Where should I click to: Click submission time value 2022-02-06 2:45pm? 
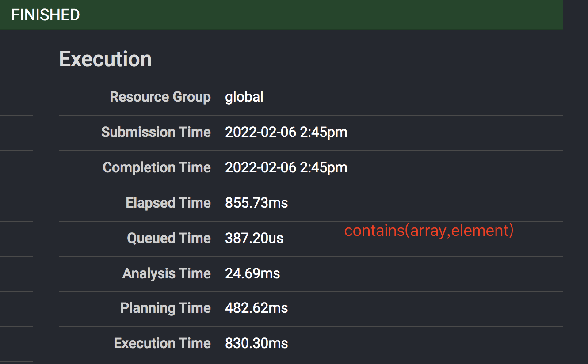(x=286, y=132)
